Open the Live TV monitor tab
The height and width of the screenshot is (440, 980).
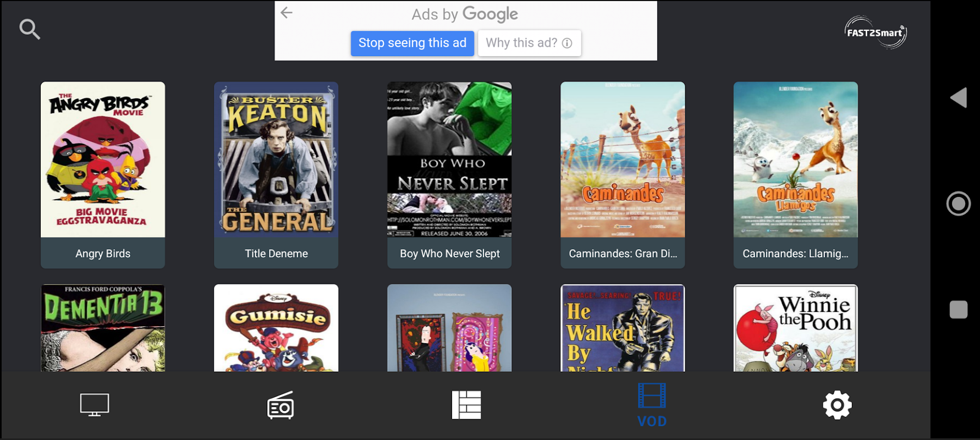[x=95, y=405]
